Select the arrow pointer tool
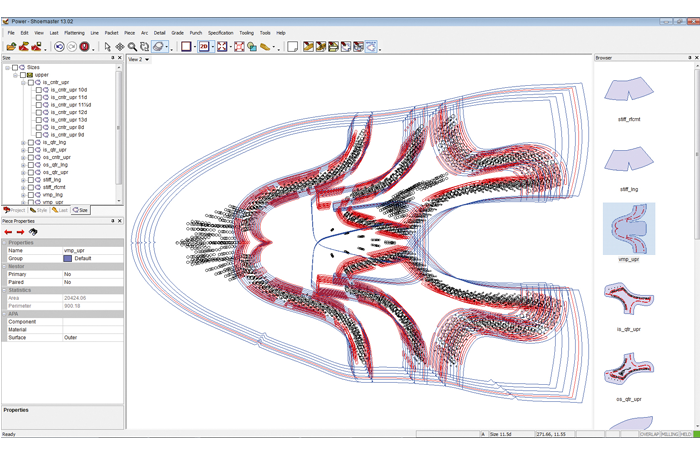Image resolution: width=700 pixels, height=455 pixels. tap(107, 46)
